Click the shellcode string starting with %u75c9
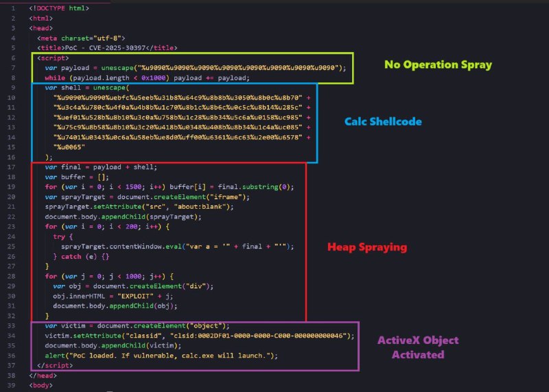The image size is (549, 392). [x=178, y=127]
